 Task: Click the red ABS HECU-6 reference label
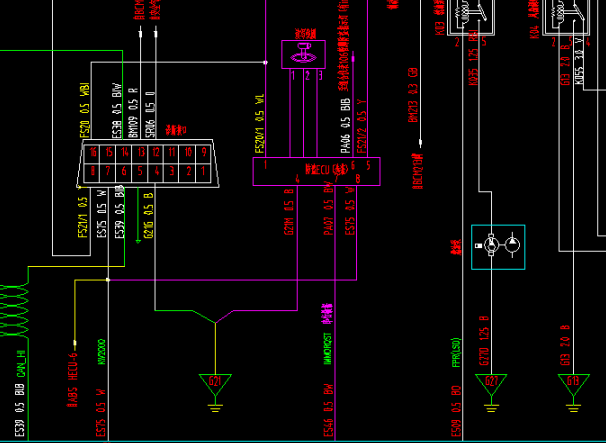[x=73, y=380]
